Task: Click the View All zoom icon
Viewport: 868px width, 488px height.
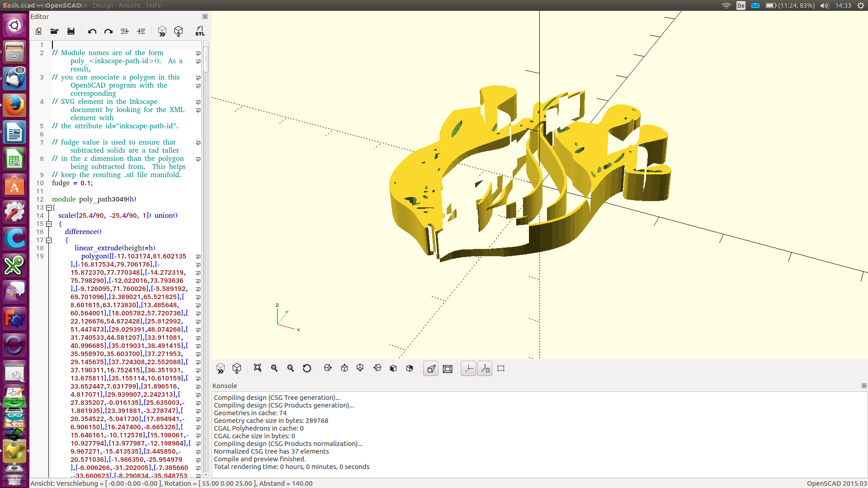Action: pos(258,368)
